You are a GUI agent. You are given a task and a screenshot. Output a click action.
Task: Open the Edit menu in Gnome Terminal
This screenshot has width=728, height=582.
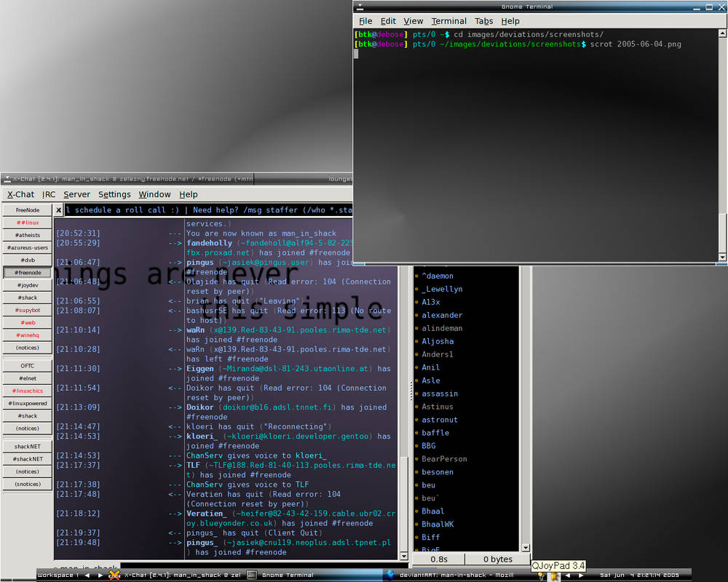pyautogui.click(x=388, y=21)
